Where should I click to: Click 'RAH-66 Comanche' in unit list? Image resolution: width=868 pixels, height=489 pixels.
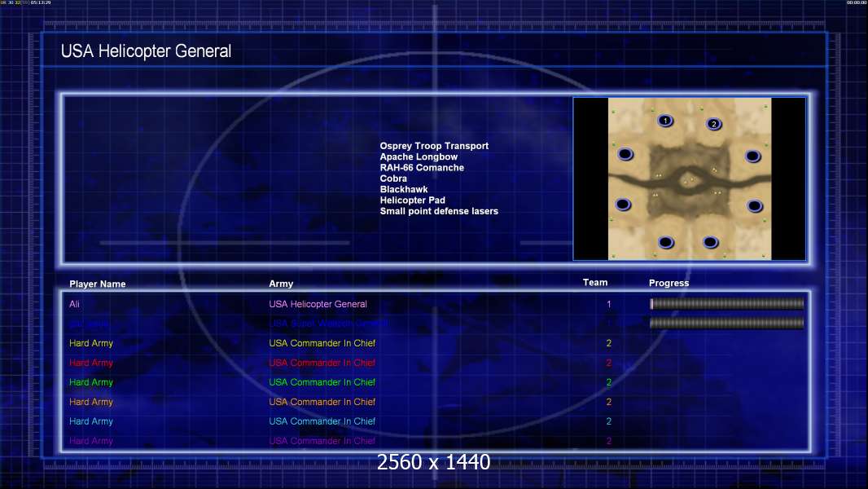(422, 167)
